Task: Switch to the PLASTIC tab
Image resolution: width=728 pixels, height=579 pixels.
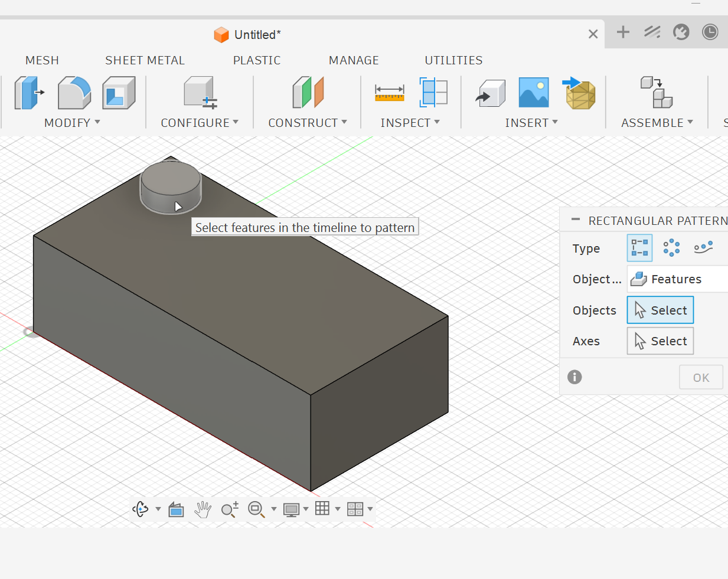Action: click(257, 60)
